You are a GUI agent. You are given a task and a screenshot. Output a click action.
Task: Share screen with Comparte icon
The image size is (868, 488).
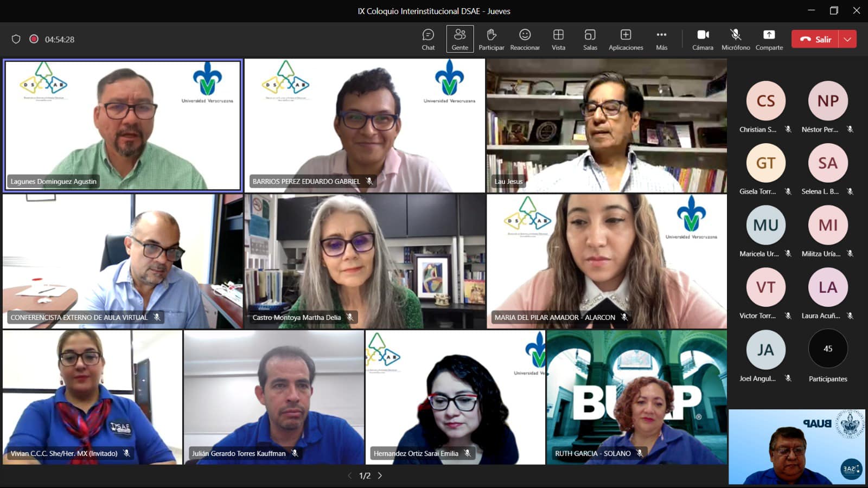click(x=769, y=40)
